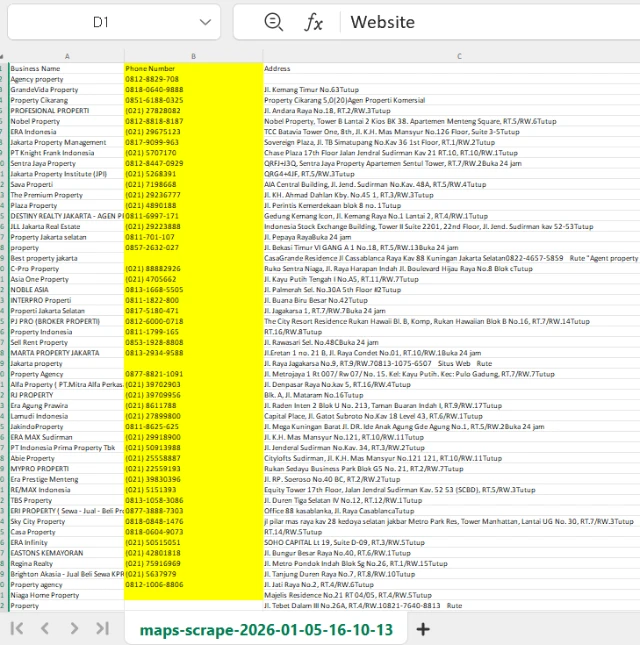Select Lamudi Indonesia cell

click(67, 416)
